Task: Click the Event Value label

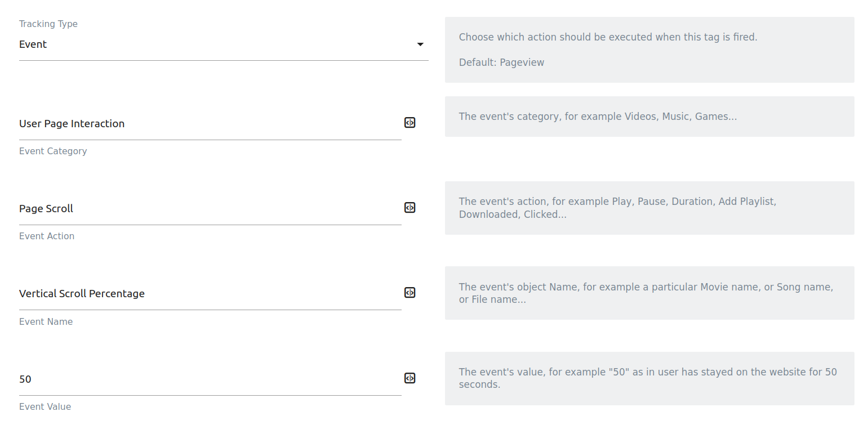Action: click(x=45, y=406)
